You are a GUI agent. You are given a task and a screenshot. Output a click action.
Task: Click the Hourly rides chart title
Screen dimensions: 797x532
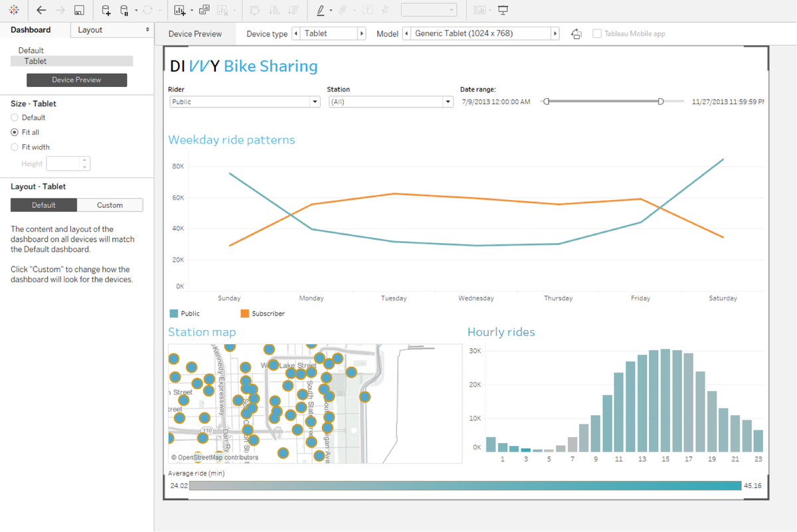[x=501, y=332]
